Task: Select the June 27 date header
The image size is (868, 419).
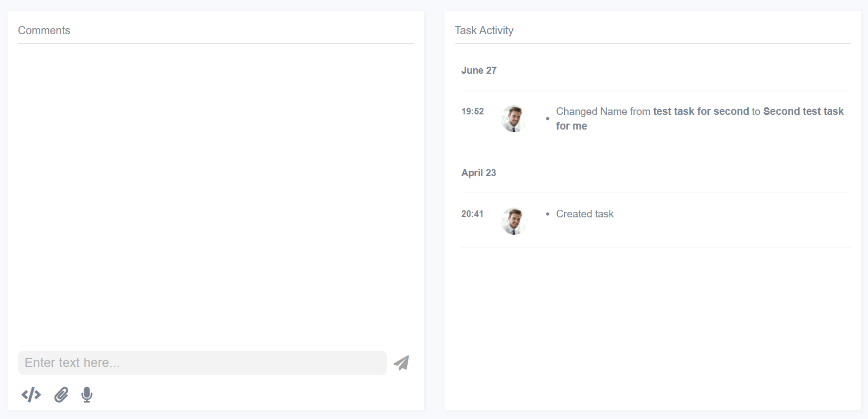Action: coord(479,70)
